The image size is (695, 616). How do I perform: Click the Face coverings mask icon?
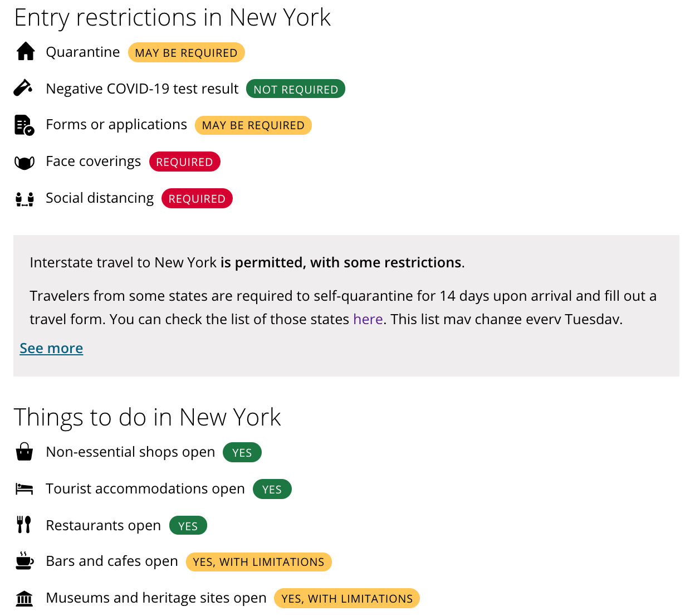25,163
